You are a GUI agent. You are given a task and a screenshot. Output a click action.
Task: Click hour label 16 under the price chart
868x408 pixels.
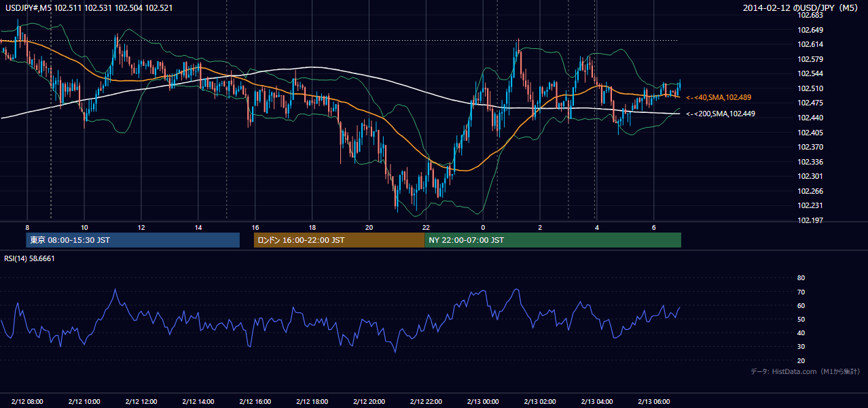point(255,227)
